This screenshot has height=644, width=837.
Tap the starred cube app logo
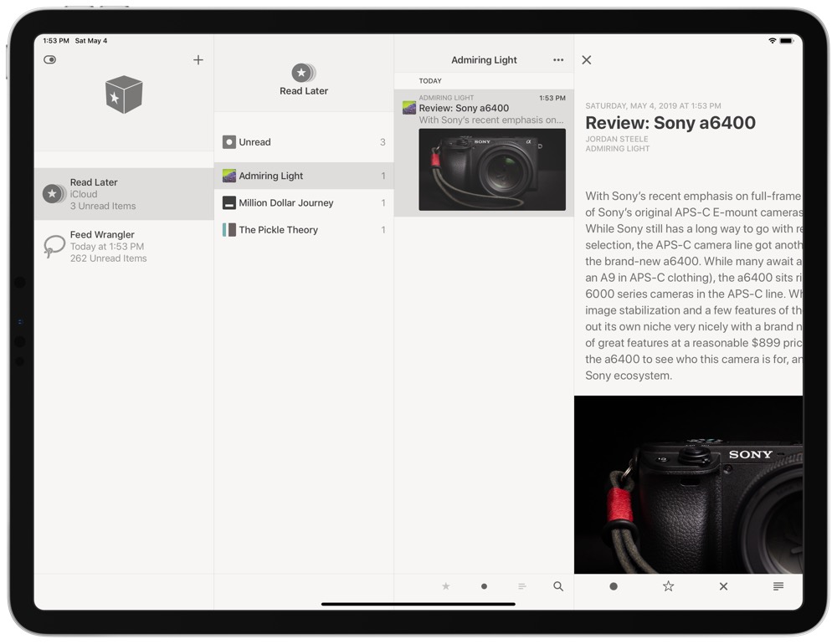[124, 95]
